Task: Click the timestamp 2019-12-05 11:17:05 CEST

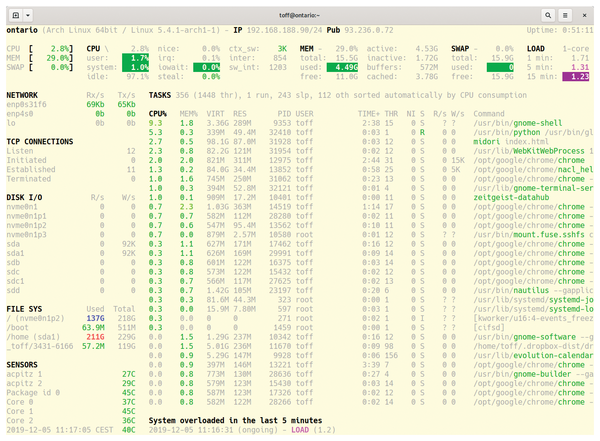Action: tap(60, 430)
